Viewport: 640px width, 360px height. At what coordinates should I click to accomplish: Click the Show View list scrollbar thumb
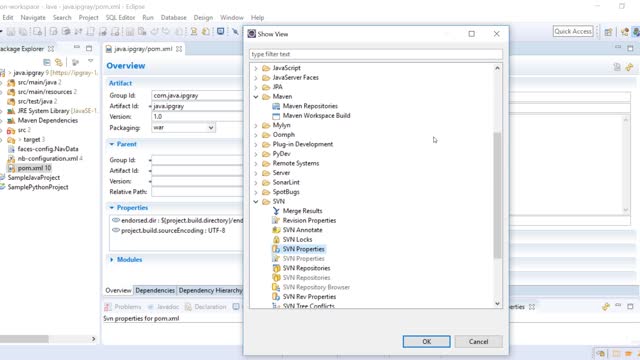click(x=497, y=196)
